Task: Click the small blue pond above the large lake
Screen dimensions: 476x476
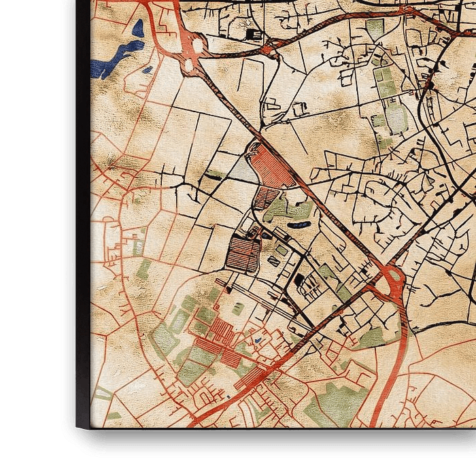Action: (x=138, y=29)
